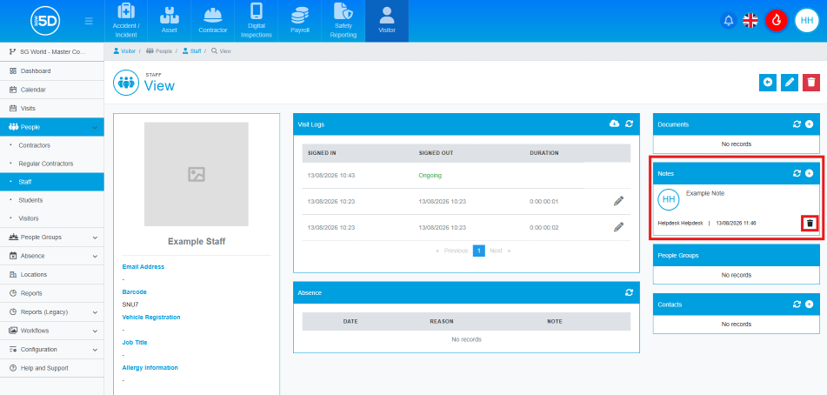Edit visit log with duration 0:00:00:02

[x=619, y=227]
